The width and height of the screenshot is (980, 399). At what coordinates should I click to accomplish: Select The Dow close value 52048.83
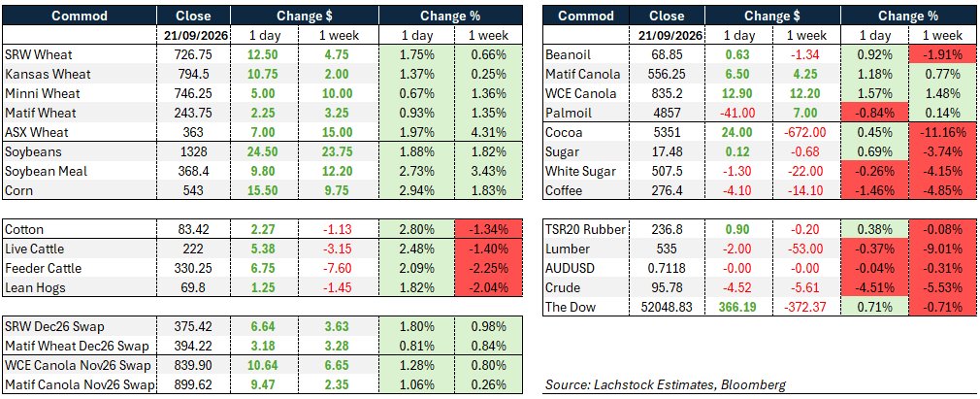(x=669, y=307)
